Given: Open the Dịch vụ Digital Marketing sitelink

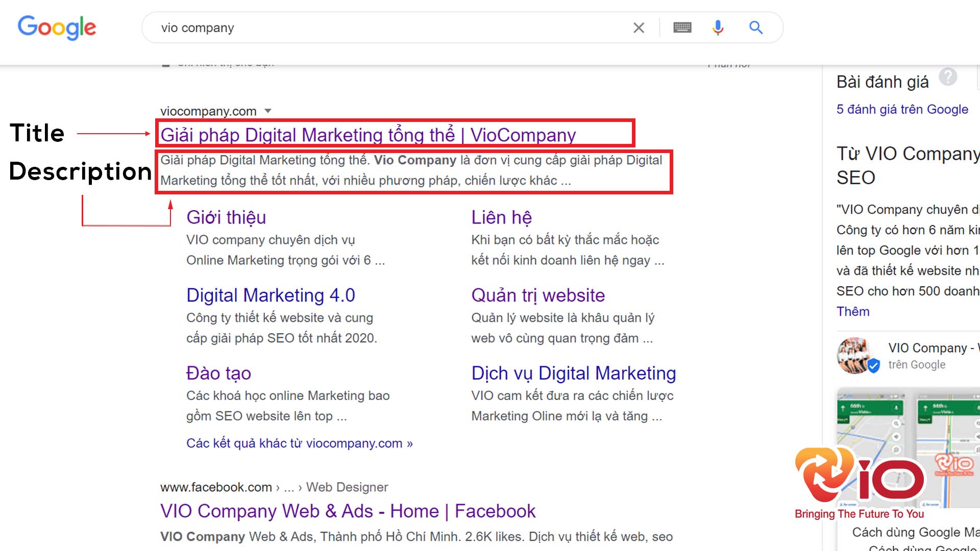Looking at the screenshot, I should (x=574, y=373).
